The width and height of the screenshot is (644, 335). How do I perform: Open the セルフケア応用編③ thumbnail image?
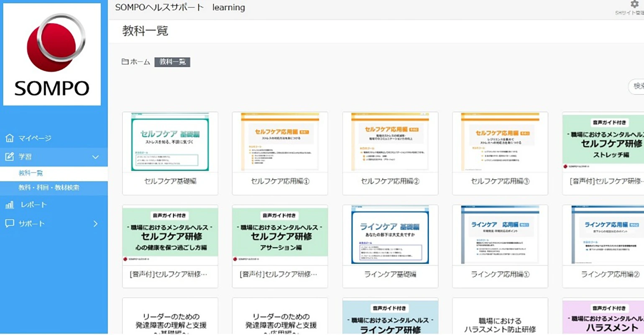(500, 142)
